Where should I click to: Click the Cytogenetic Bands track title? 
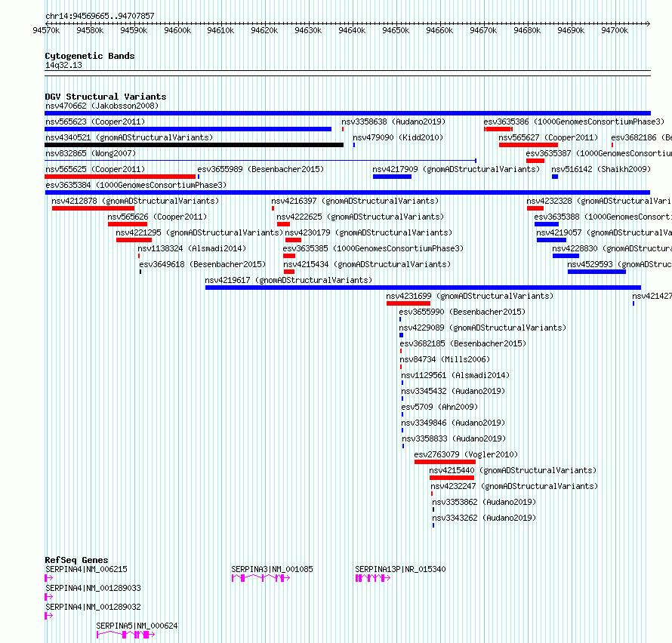tap(90, 56)
